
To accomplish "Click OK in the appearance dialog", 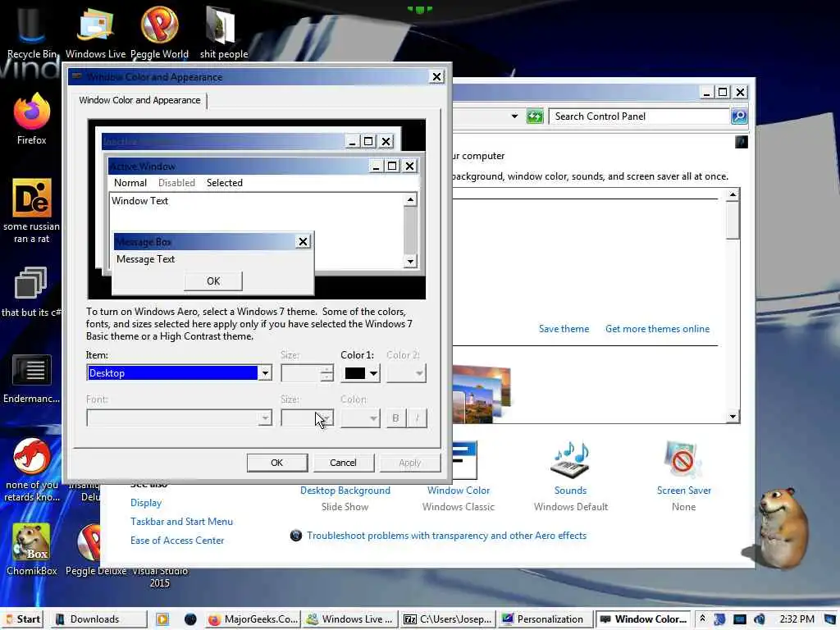I will tap(277, 463).
